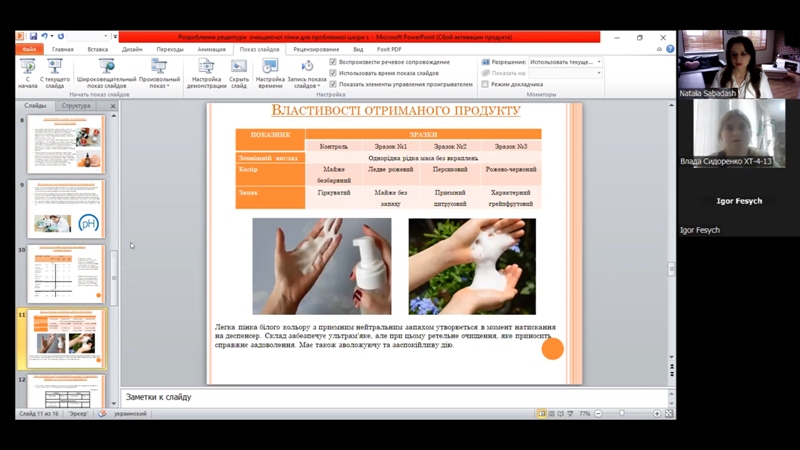The image size is (800, 450).
Task: Click 'Эркер' theme name in status bar
Action: [x=78, y=414]
